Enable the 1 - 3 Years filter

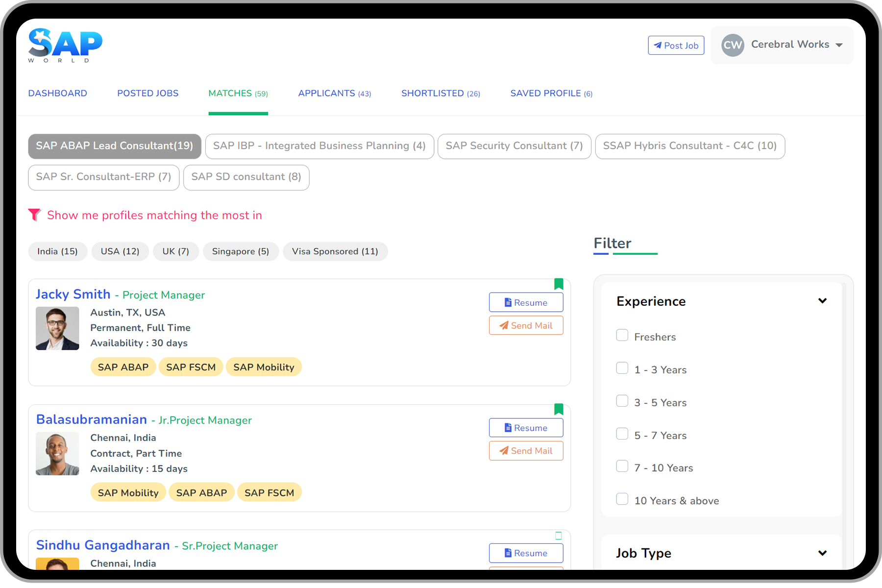coord(622,368)
